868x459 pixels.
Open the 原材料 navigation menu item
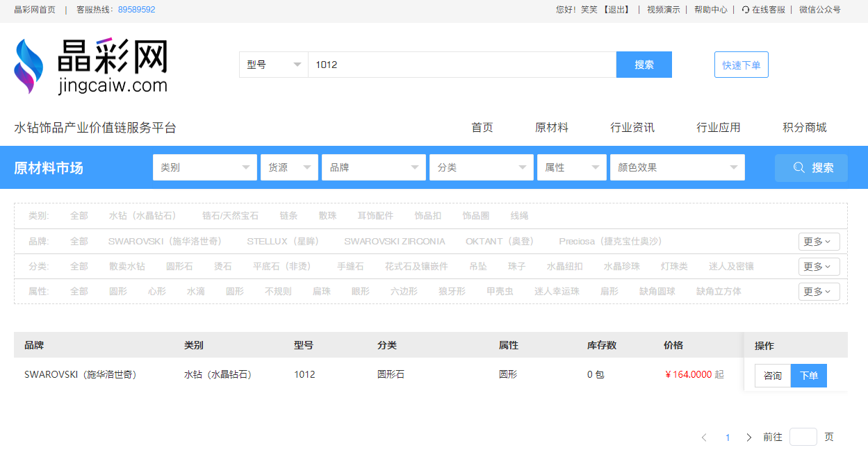tap(551, 128)
